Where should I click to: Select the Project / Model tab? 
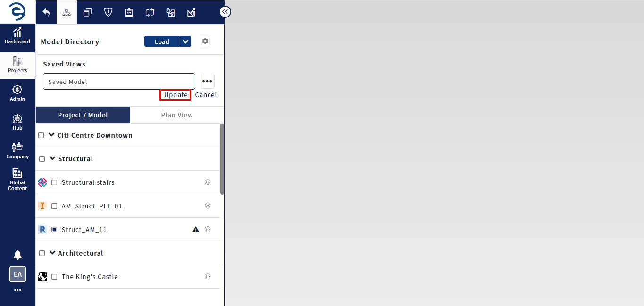(83, 115)
